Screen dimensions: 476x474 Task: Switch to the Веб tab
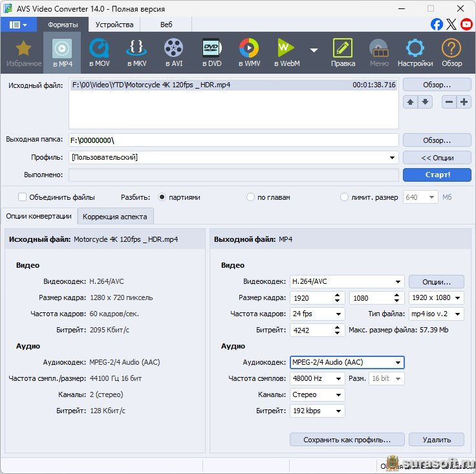coord(166,25)
